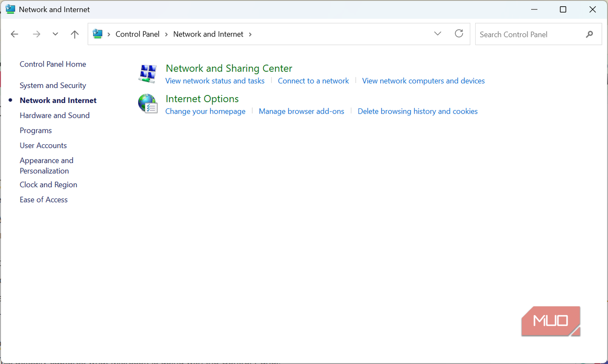Click the window icon in the title bar

point(10,9)
